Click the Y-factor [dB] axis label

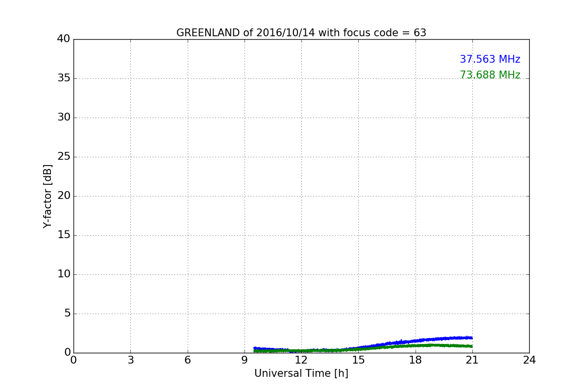click(x=48, y=196)
